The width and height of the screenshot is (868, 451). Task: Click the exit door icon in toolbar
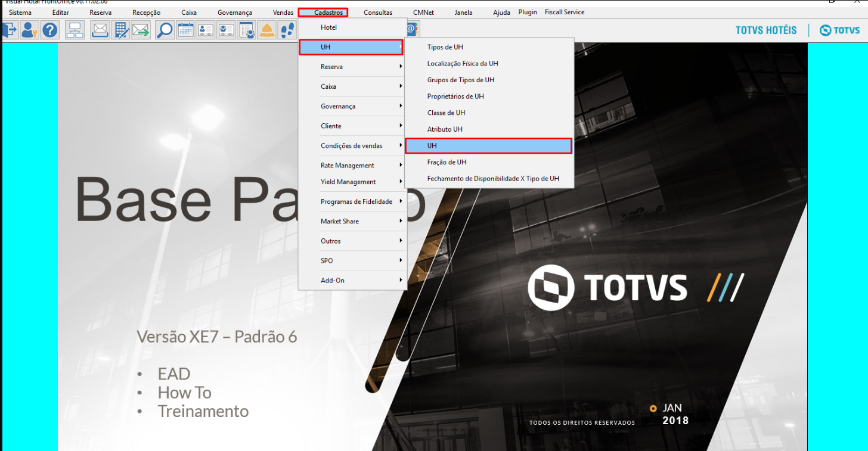coord(10,30)
